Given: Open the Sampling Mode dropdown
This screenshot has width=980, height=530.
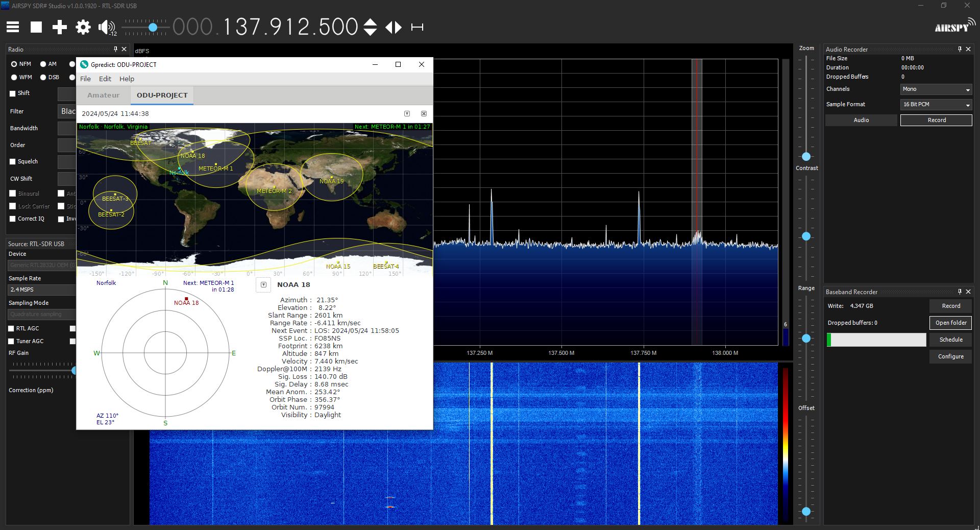Looking at the screenshot, I should coord(42,314).
